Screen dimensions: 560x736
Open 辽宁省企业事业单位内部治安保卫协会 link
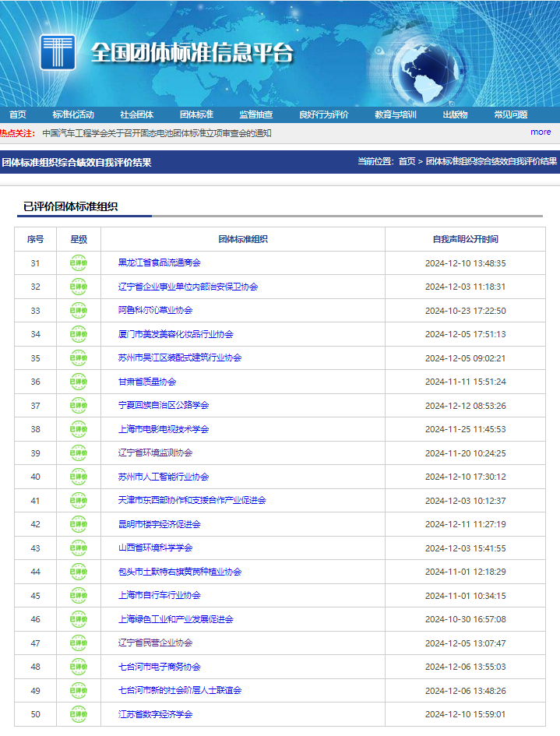(188, 287)
